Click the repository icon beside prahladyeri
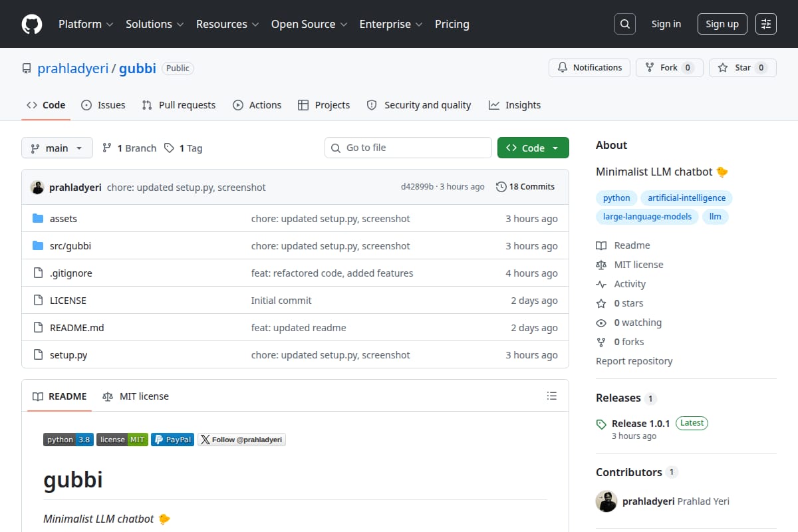Screen dimensions: 798x532 click(27, 68)
